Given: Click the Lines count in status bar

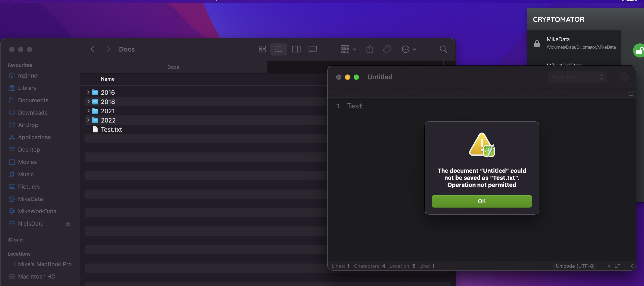Looking at the screenshot, I should pyautogui.click(x=340, y=266).
